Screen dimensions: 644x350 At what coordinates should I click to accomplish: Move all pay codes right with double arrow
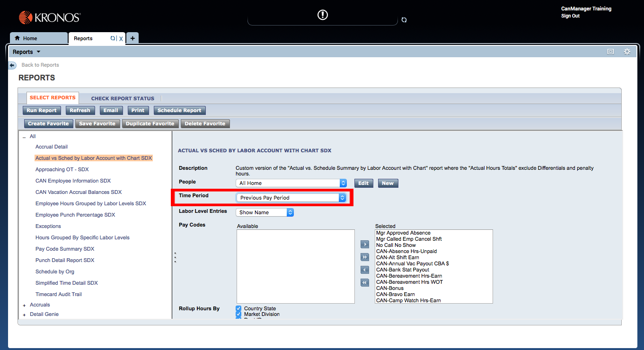pyautogui.click(x=364, y=257)
